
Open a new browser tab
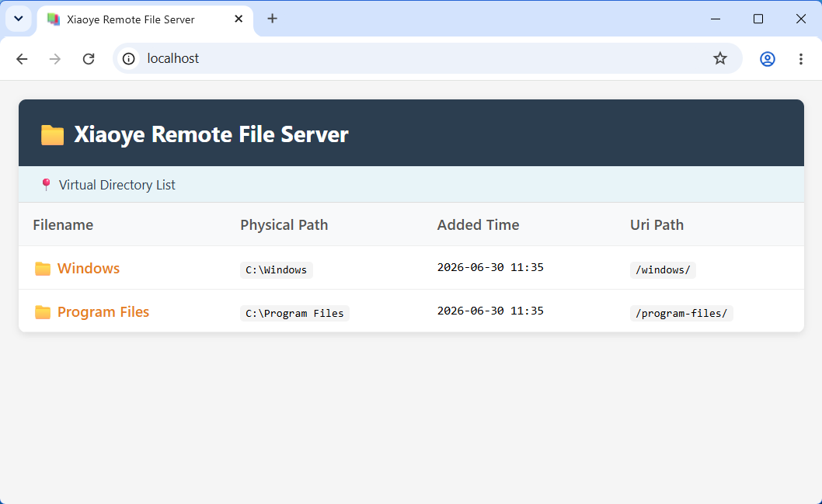click(272, 19)
